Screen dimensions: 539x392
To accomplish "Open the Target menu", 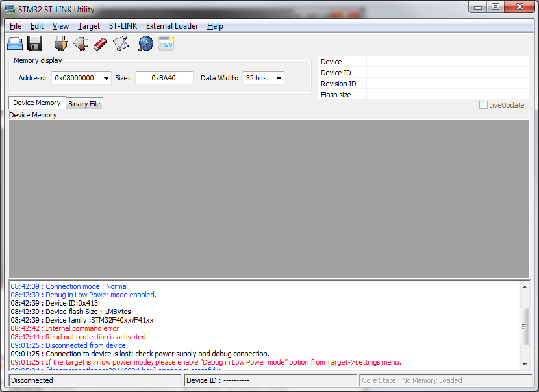I will pyautogui.click(x=89, y=26).
